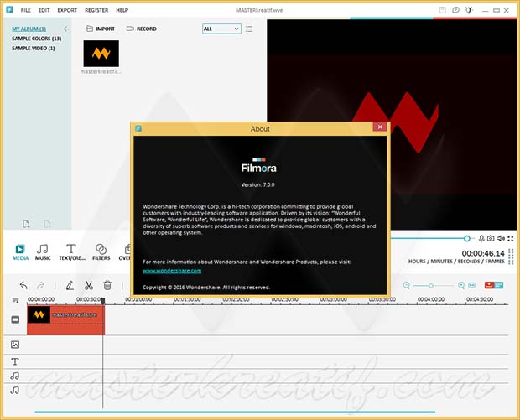This screenshot has height=420, width=520.
Task: Open the ALL media filter dropdown
Action: click(x=221, y=29)
